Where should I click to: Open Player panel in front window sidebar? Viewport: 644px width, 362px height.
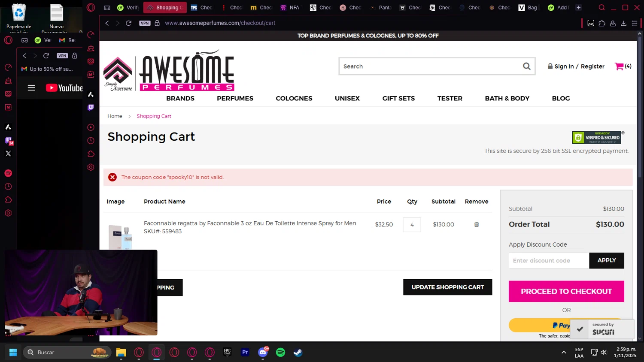coord(91,127)
